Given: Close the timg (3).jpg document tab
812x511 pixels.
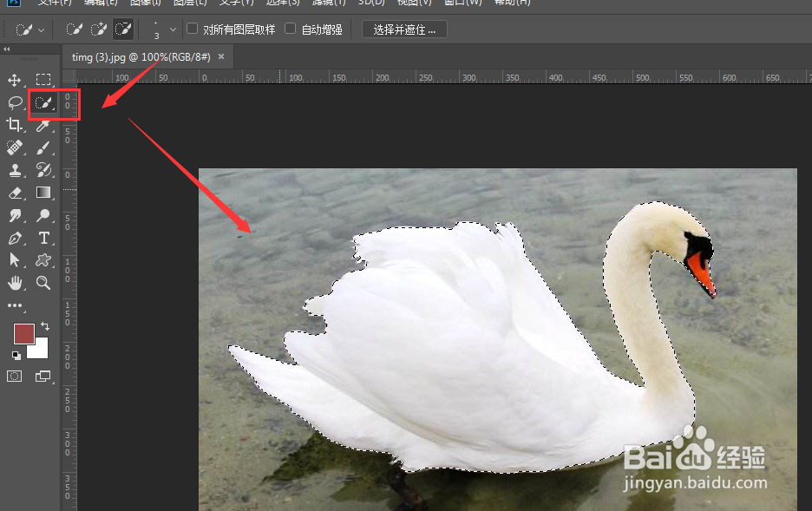Looking at the screenshot, I should (x=221, y=57).
